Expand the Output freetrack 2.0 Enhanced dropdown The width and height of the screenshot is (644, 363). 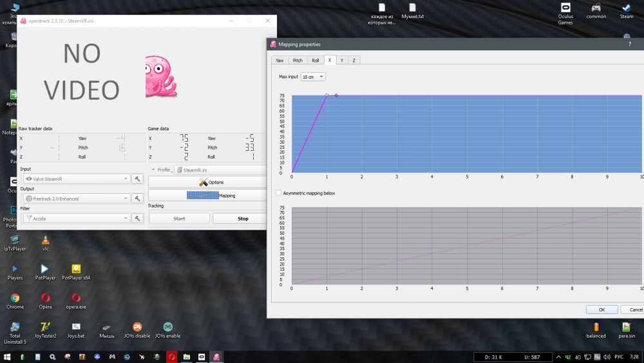click(76, 199)
